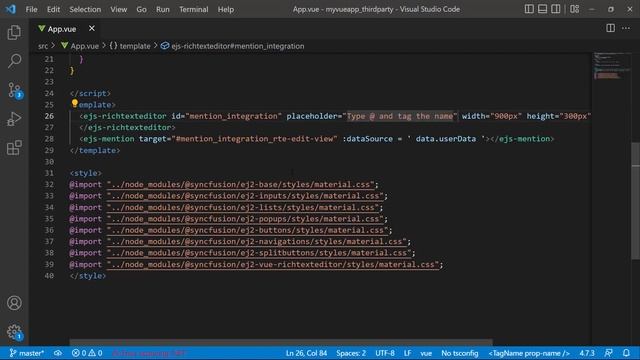
Task: Click the closing template tag on line 29
Action: click(95, 150)
